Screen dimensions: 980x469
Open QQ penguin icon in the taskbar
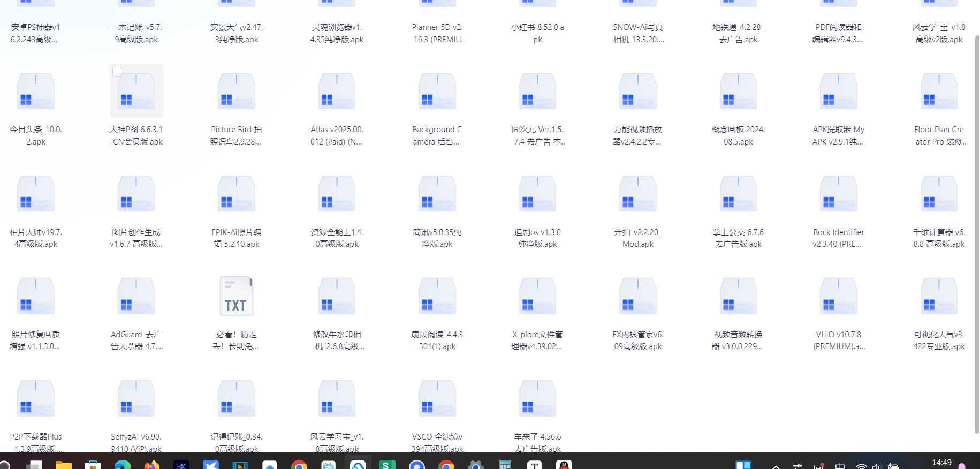pos(564,464)
